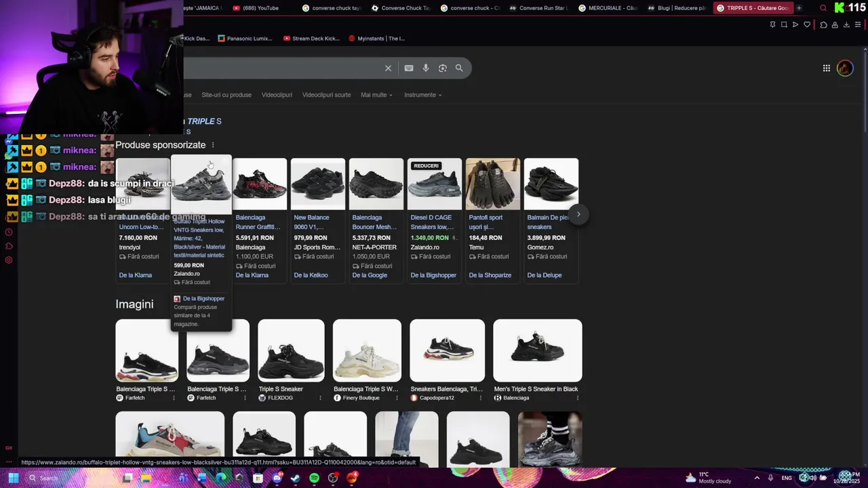The width and height of the screenshot is (868, 488).
Task: Switch to the Blugi Reducere tab
Action: (x=677, y=8)
